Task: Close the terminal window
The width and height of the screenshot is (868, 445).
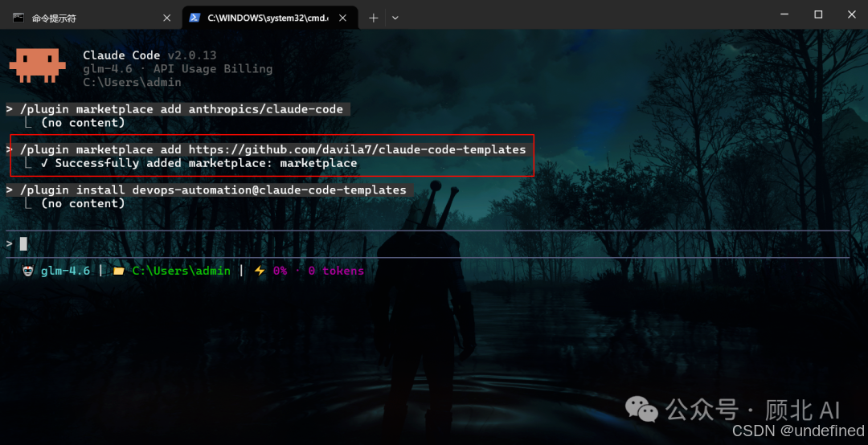Action: pos(851,14)
